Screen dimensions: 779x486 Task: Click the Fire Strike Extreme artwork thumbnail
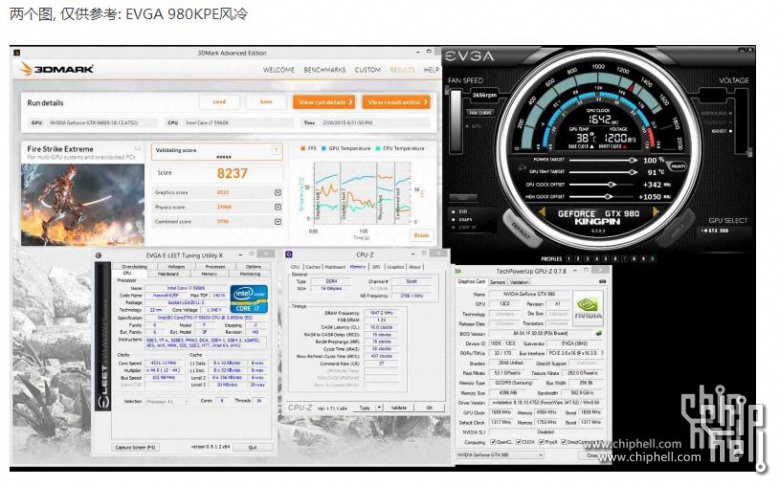click(x=82, y=205)
